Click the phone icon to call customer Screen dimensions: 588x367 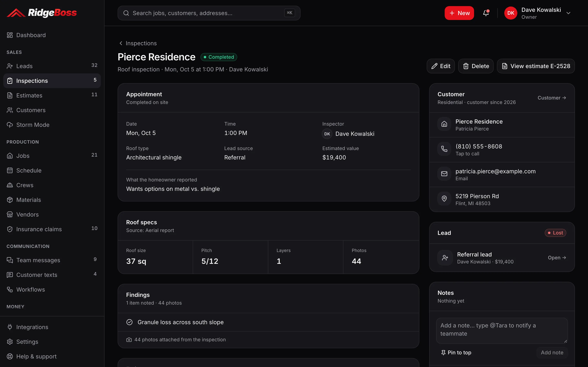(444, 149)
